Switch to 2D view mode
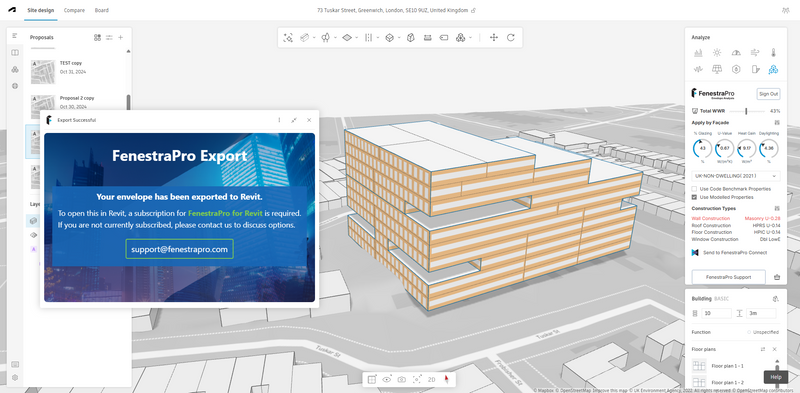 431,379
